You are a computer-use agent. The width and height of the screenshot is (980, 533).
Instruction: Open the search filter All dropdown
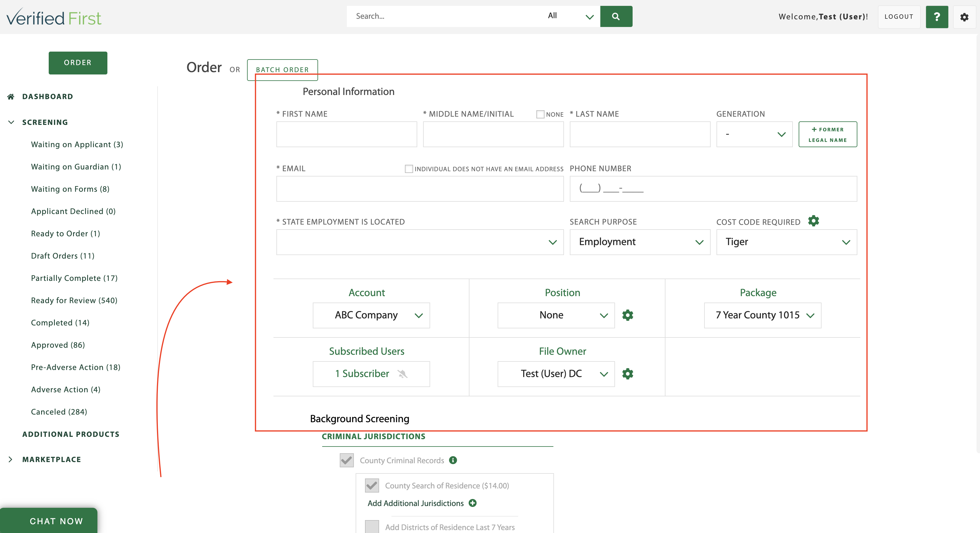point(570,16)
